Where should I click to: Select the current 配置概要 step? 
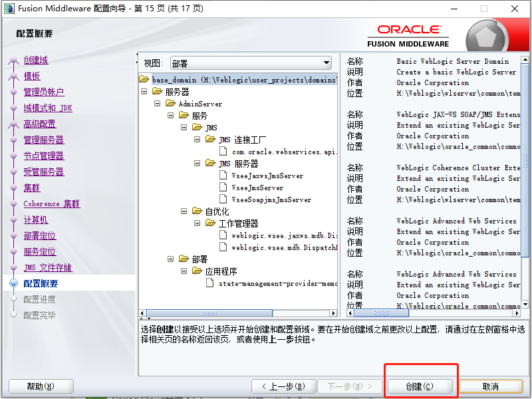41,283
